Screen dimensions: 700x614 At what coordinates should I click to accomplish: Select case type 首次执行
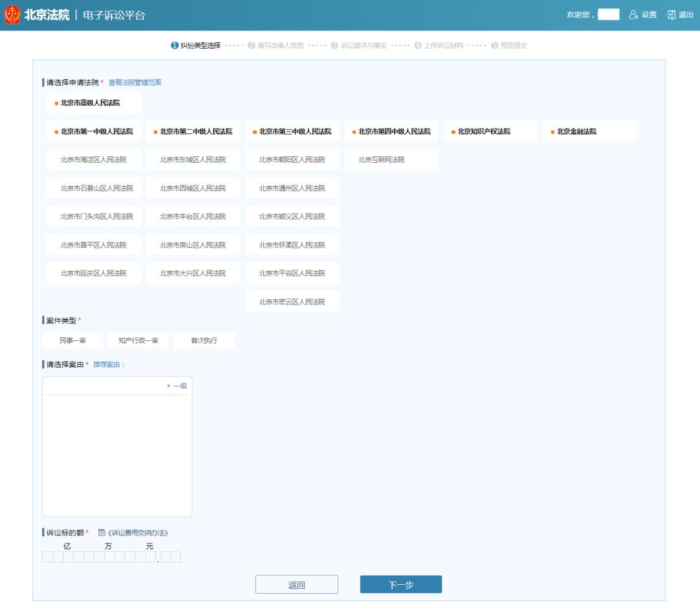click(x=204, y=340)
